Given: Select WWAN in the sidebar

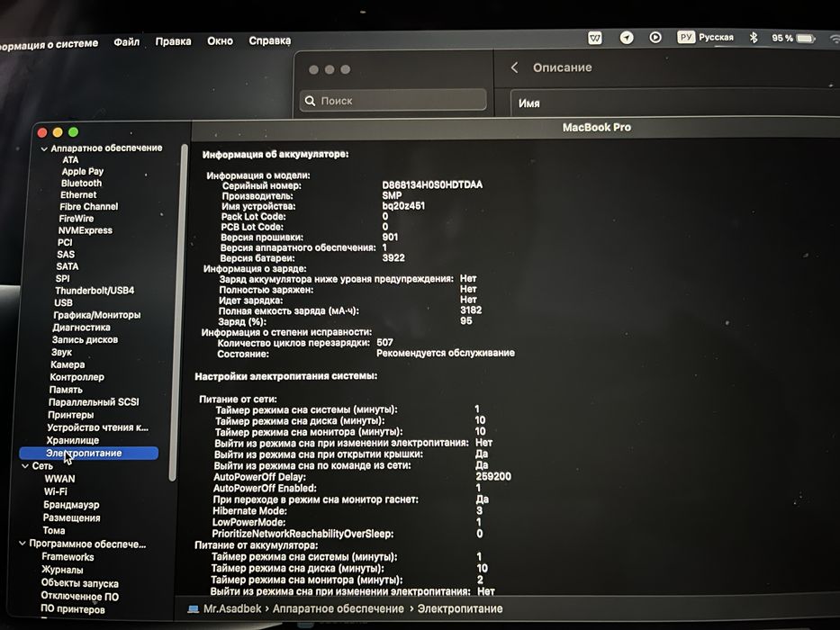Looking at the screenshot, I should 59,479.
